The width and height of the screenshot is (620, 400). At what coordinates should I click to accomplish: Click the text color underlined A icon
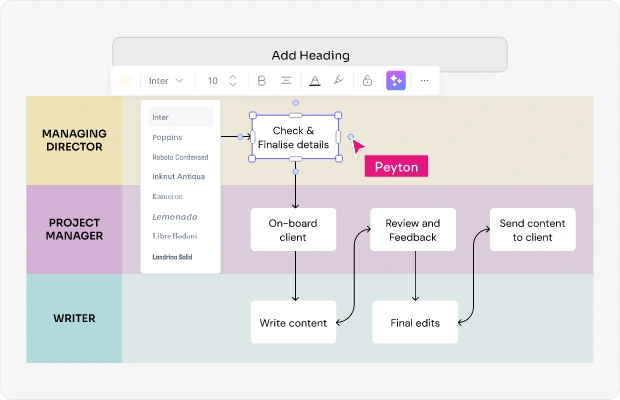click(x=315, y=81)
